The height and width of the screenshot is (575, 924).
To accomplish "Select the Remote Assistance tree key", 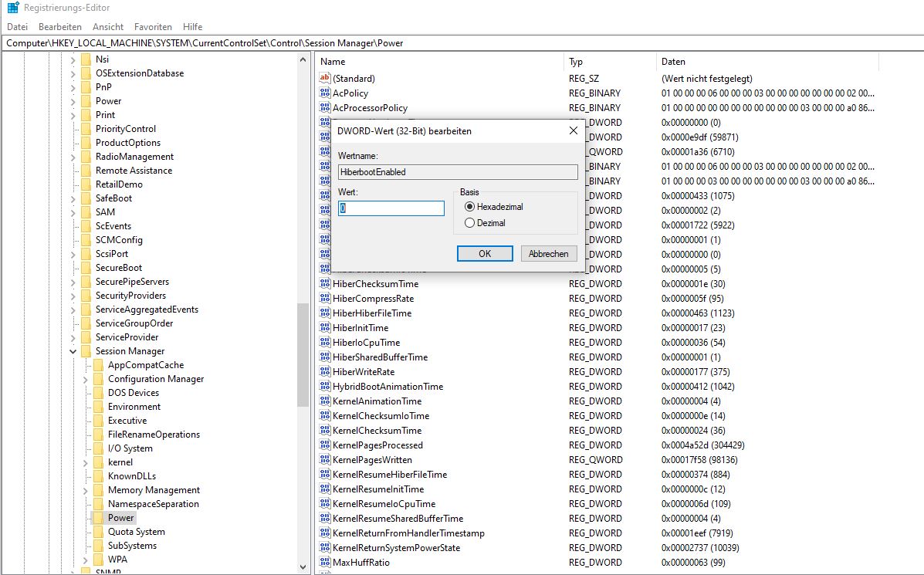I will (134, 171).
